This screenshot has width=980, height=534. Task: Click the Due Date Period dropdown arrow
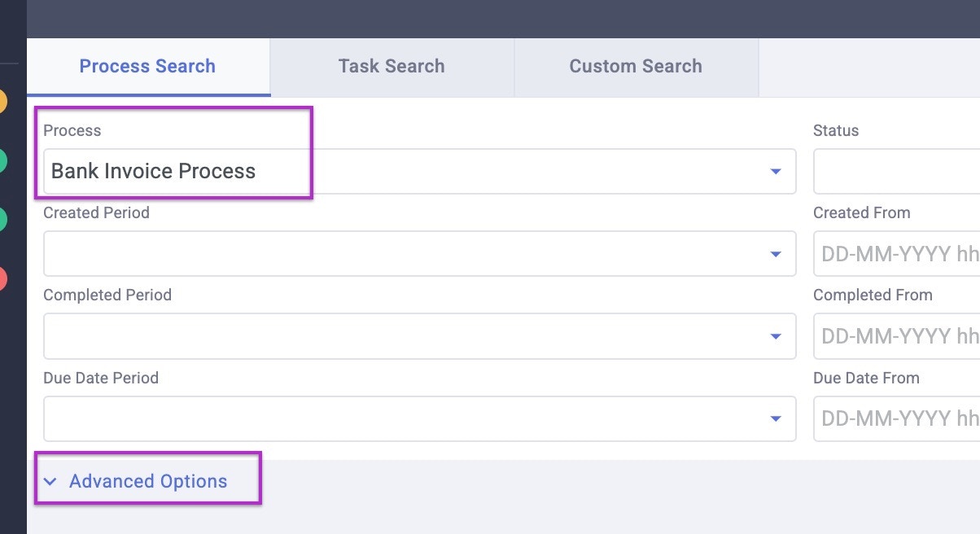[x=775, y=418]
